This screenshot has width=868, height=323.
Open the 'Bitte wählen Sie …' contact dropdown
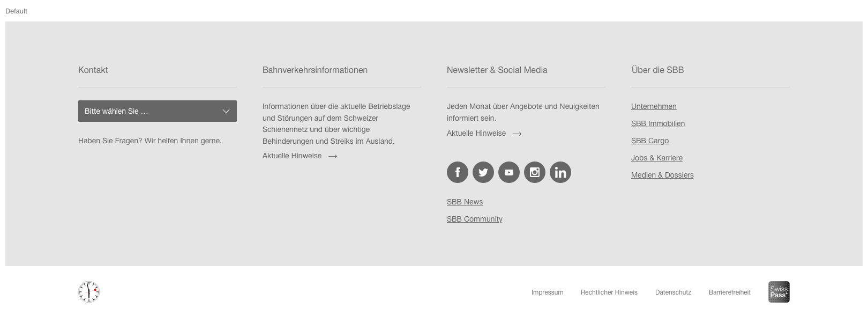[x=158, y=111]
